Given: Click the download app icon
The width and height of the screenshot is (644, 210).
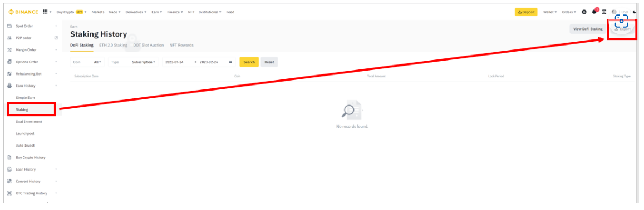Looking at the screenshot, I should 604,12.
